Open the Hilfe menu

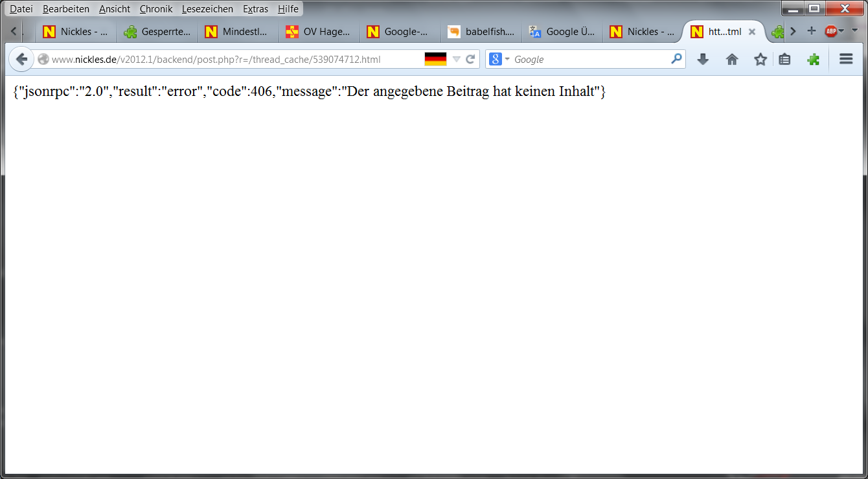tap(288, 9)
